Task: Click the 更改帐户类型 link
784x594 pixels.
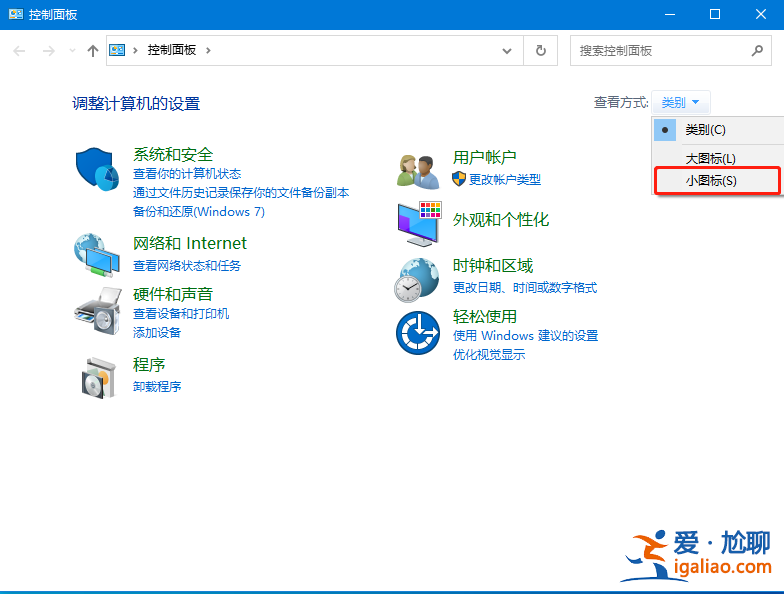Action: 504,180
